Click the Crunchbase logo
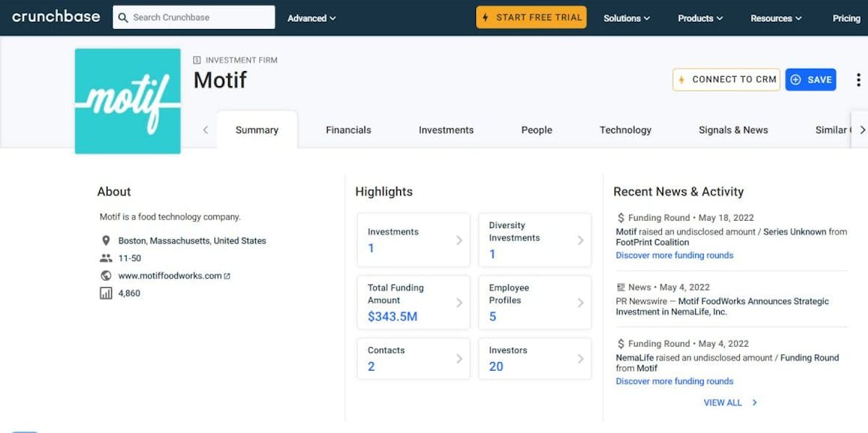The height and width of the screenshot is (433, 868). tap(56, 17)
